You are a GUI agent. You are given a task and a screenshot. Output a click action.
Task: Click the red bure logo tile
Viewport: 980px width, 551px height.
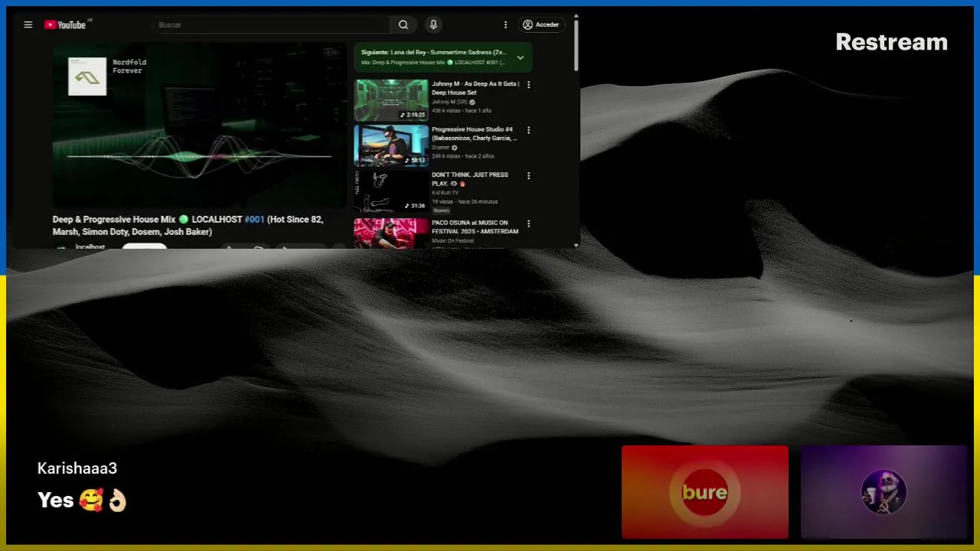705,492
